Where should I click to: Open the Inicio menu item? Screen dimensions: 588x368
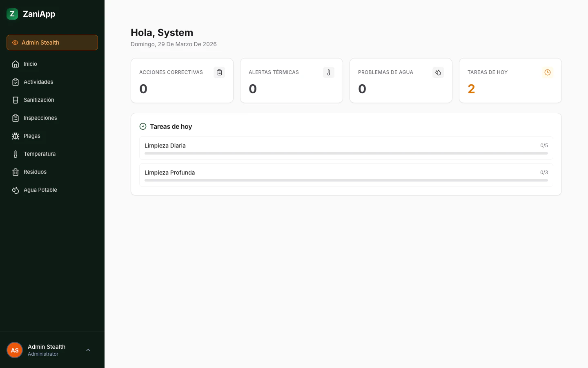tap(52, 64)
